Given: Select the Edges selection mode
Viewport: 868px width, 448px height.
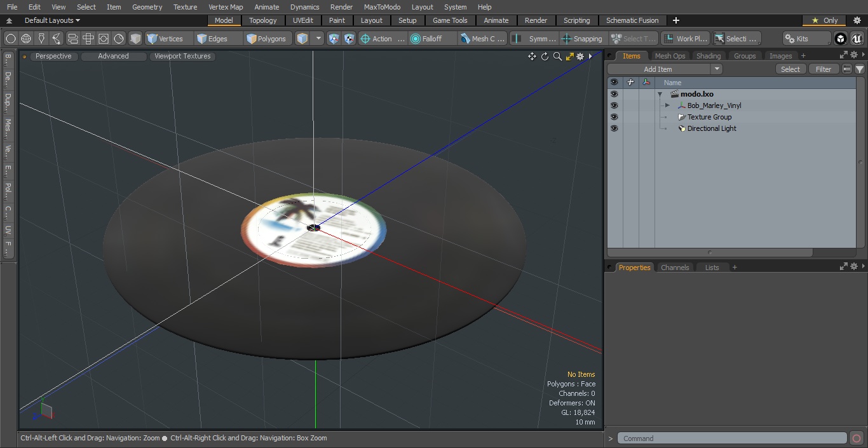Looking at the screenshot, I should (218, 39).
